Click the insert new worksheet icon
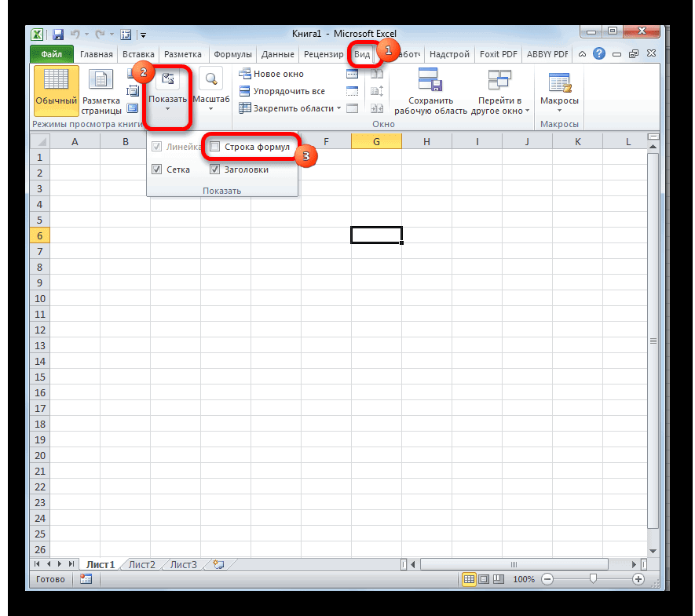The image size is (695, 616). point(218,564)
